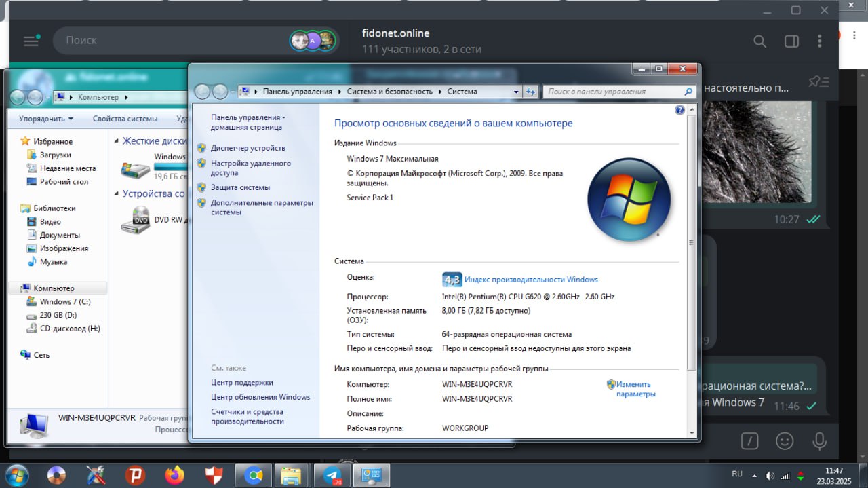Click the RU language indicator in tray

coord(736,474)
